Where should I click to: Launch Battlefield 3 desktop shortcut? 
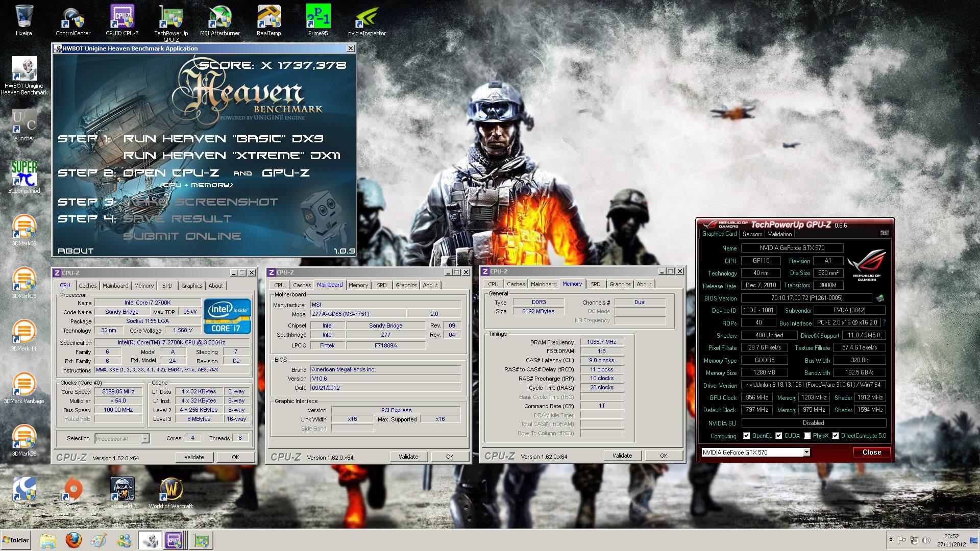(122, 493)
